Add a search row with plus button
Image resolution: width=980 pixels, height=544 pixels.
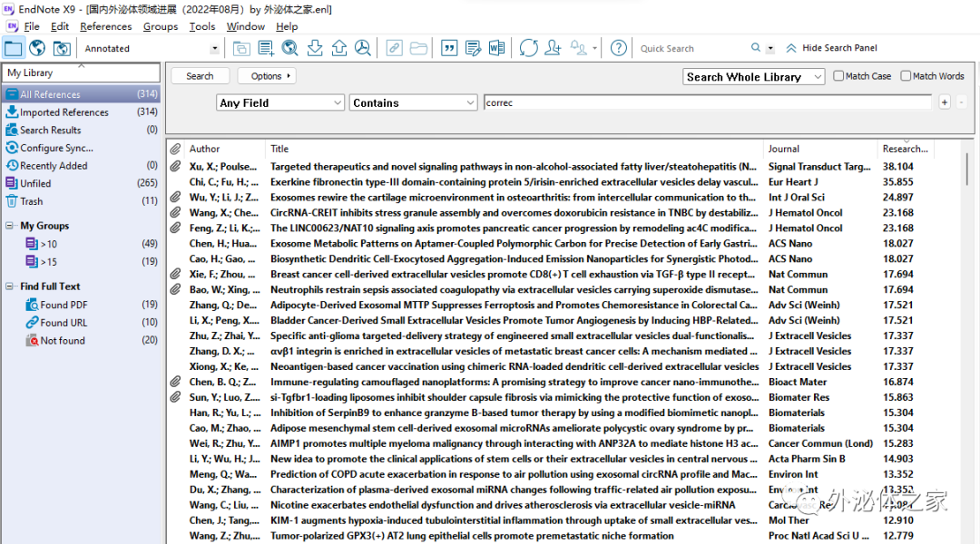[945, 102]
